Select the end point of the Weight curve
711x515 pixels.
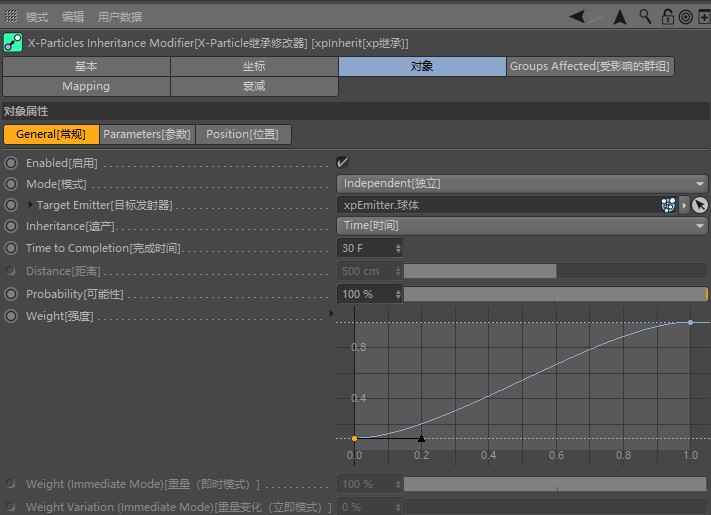coord(690,322)
